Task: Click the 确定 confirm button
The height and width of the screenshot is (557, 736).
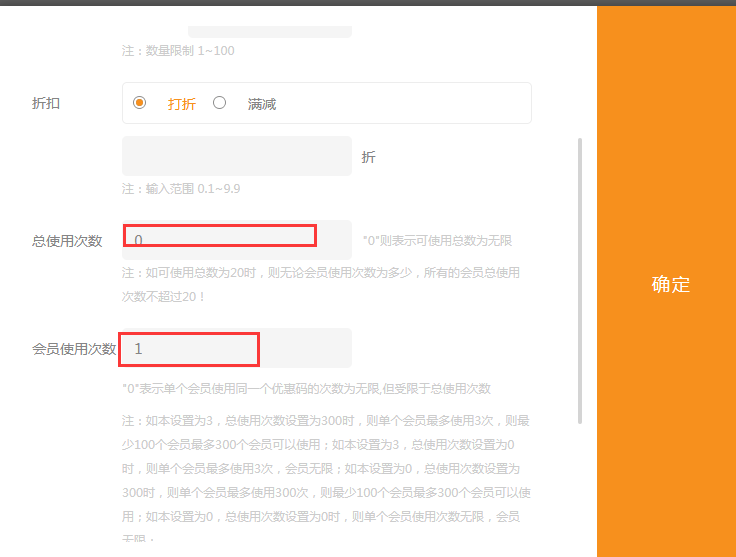Action: click(670, 284)
